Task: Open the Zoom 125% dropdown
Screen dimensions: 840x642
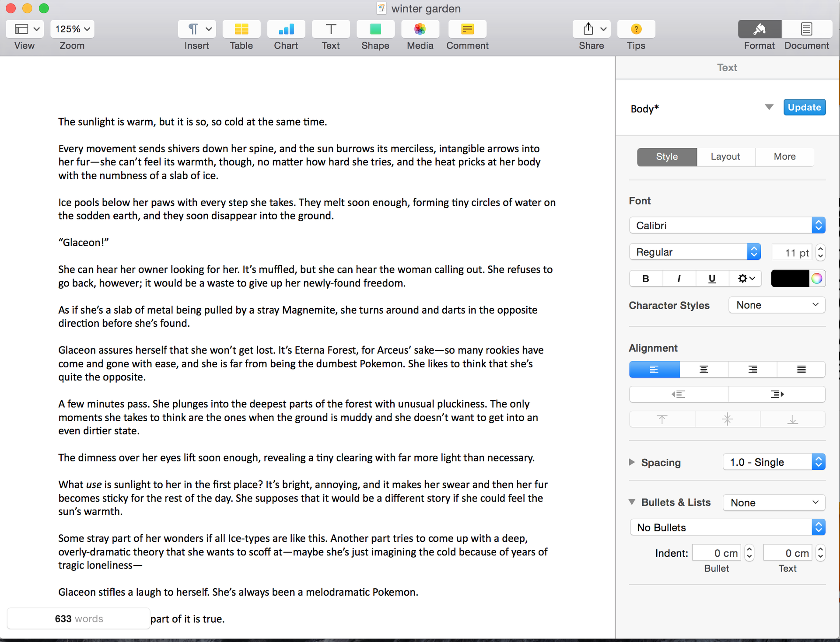Action: (x=72, y=29)
